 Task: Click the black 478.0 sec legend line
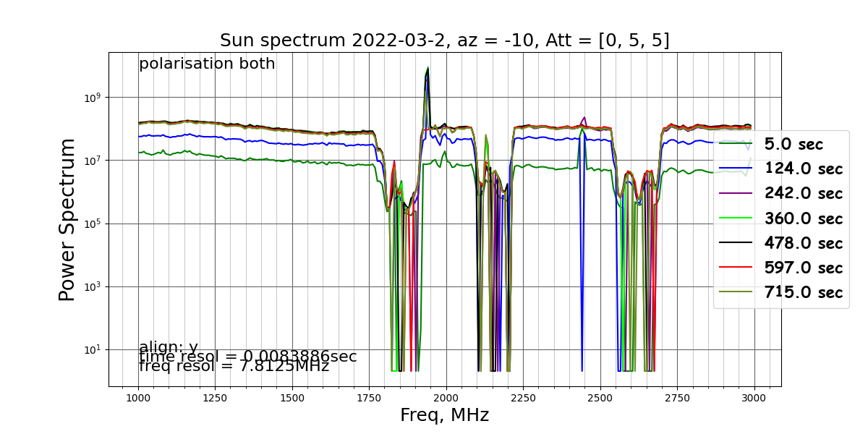(736, 242)
